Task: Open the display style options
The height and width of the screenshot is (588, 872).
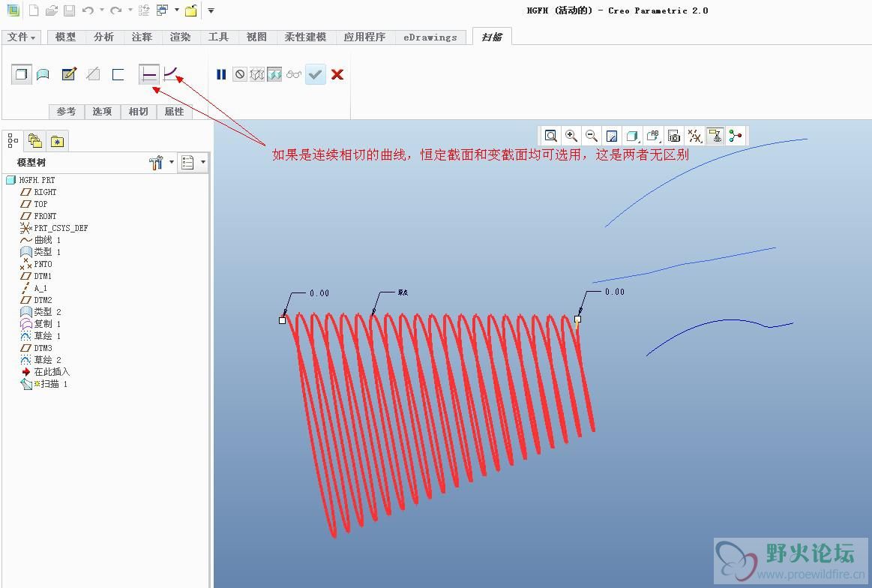Action: pos(632,136)
